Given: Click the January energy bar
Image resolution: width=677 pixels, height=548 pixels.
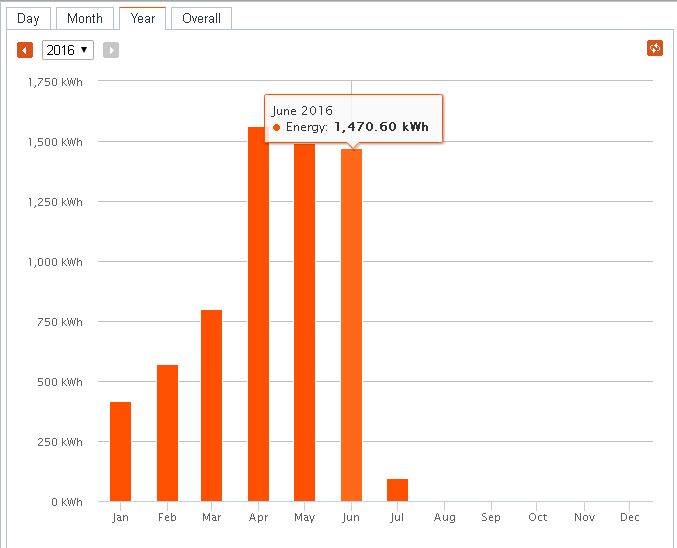Looking at the screenshot, I should (121, 451).
